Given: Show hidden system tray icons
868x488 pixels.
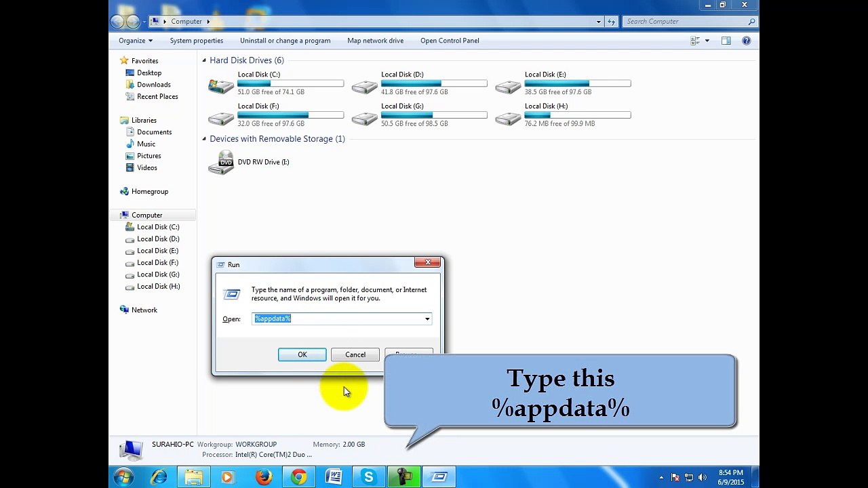Looking at the screenshot, I should click(661, 478).
